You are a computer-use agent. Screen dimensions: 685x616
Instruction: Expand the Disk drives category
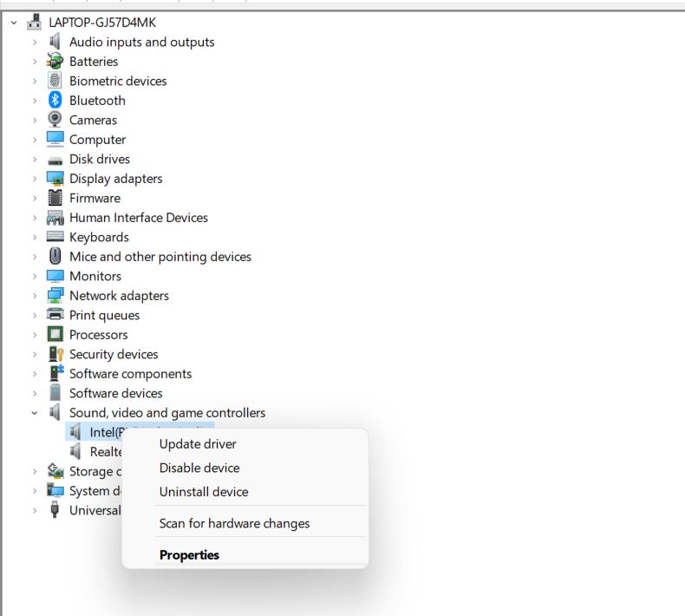35,160
